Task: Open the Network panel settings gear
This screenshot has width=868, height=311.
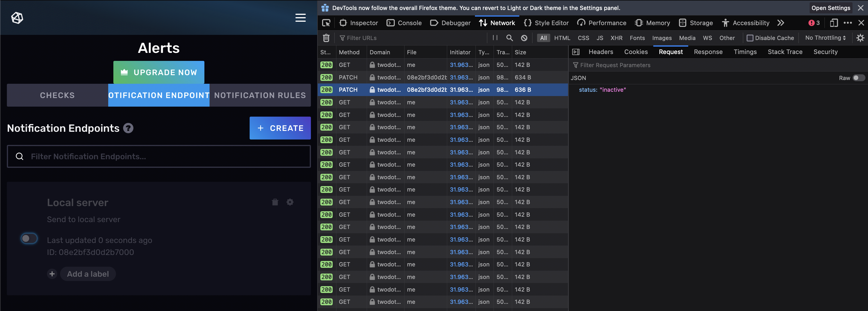Action: (x=860, y=38)
